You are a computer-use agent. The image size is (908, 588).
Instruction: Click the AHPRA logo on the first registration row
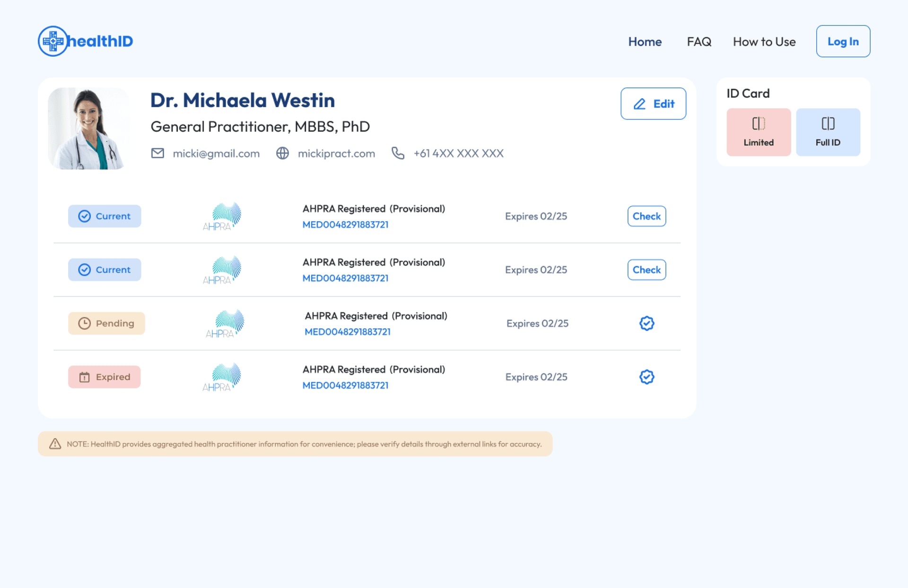pos(220,216)
